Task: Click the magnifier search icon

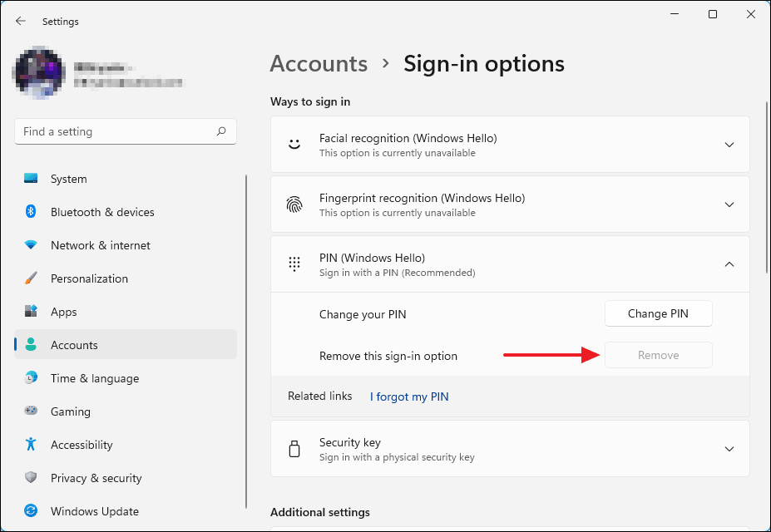Action: click(x=221, y=131)
